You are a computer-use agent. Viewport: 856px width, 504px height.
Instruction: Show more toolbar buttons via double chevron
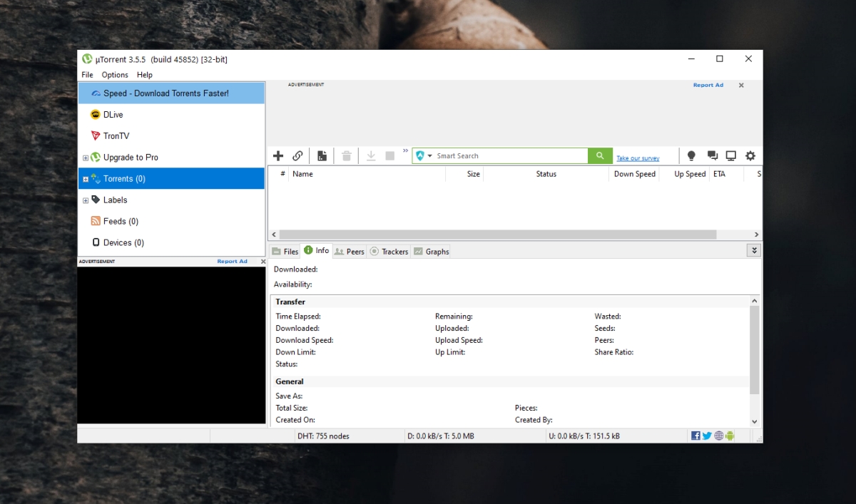pyautogui.click(x=405, y=151)
